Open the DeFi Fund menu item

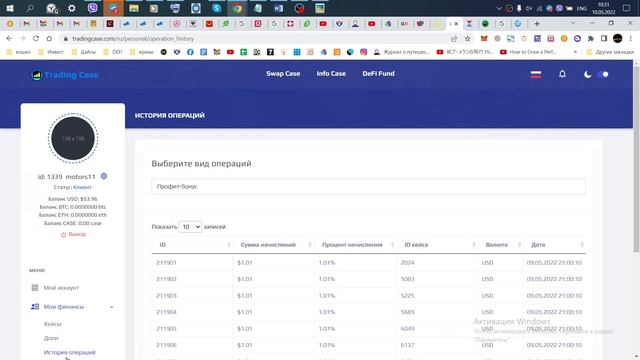pos(378,74)
